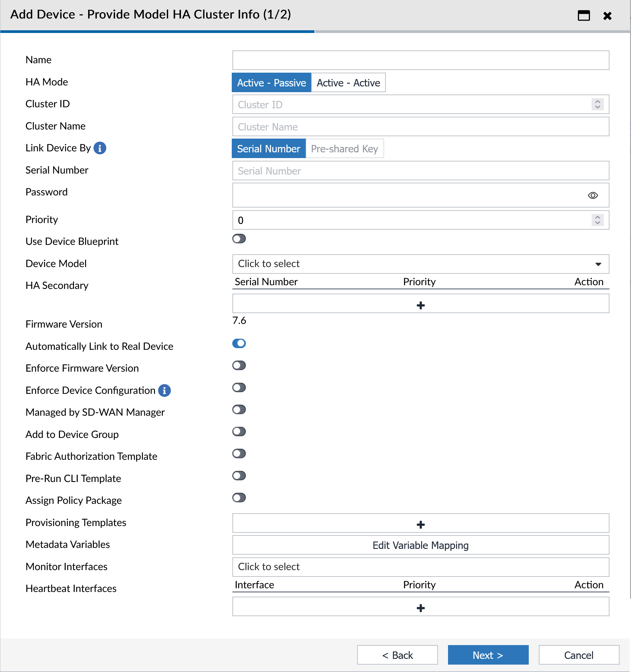The width and height of the screenshot is (631, 672).
Task: Open the Monitor Interfaces selector
Action: pyautogui.click(x=420, y=566)
